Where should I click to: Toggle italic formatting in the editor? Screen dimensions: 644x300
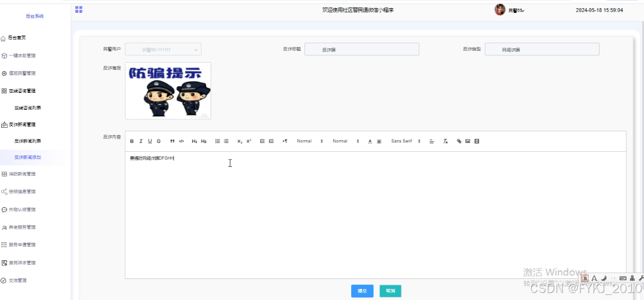click(141, 141)
